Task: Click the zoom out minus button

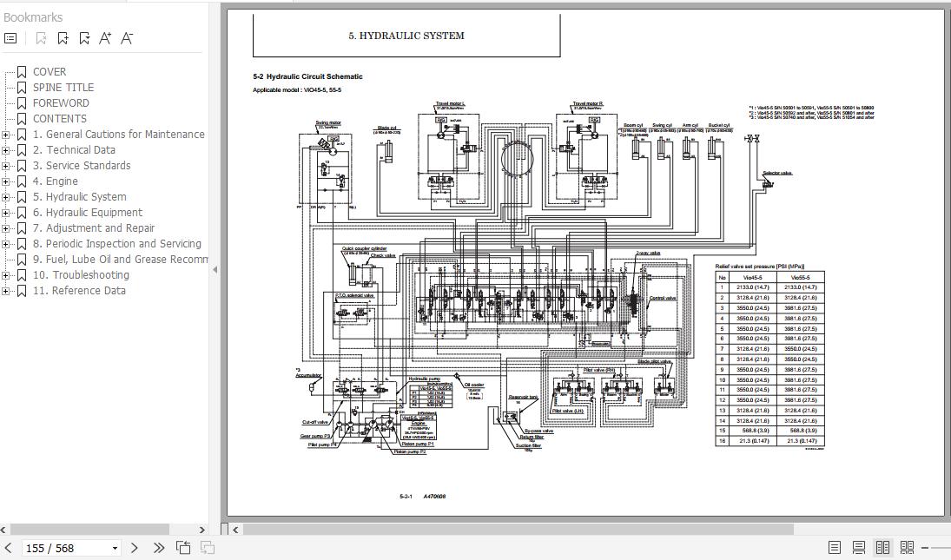Action: coord(925,548)
